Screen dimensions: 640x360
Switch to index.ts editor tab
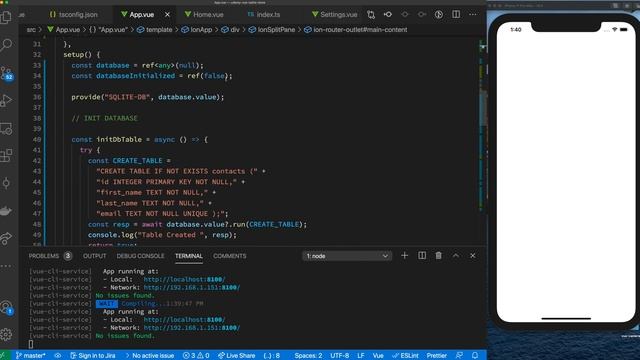[264, 15]
